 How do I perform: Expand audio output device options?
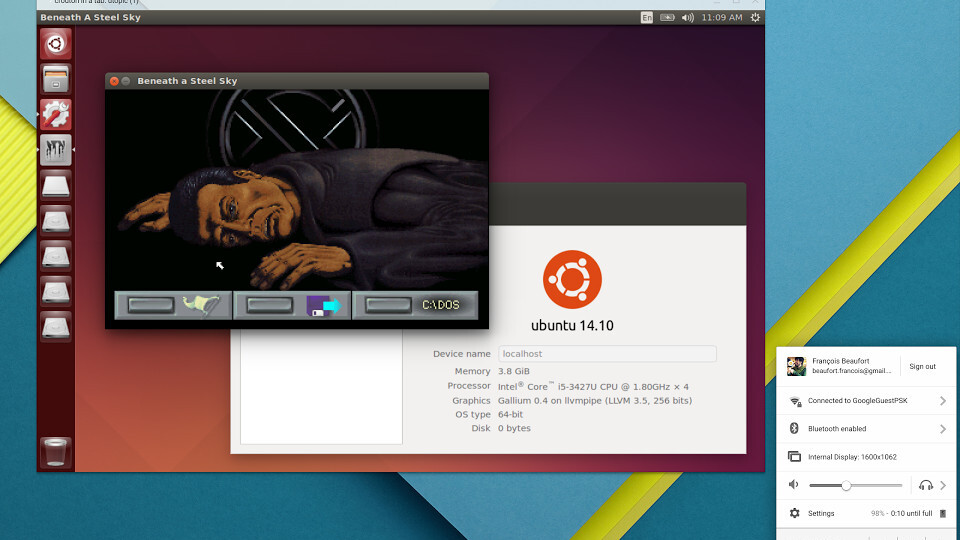942,485
